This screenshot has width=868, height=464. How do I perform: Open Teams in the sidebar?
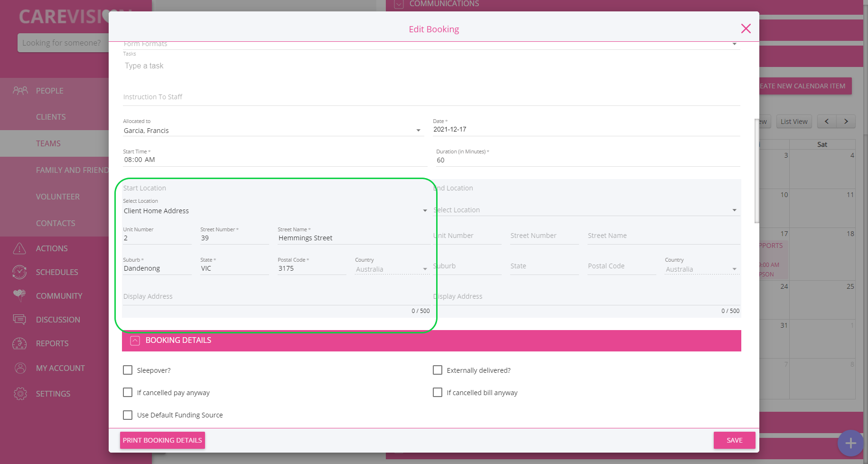[48, 143]
